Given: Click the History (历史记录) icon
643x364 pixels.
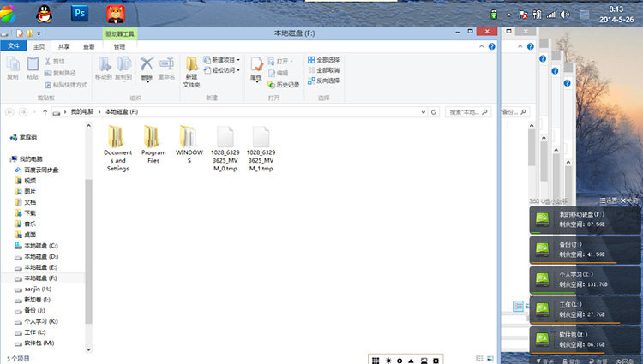Looking at the screenshot, I should pyautogui.click(x=284, y=85).
